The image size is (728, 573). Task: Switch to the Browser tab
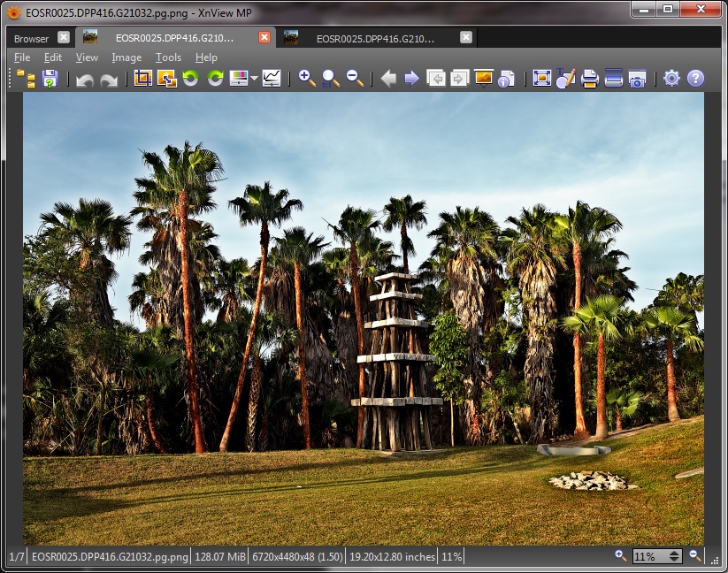[31, 38]
